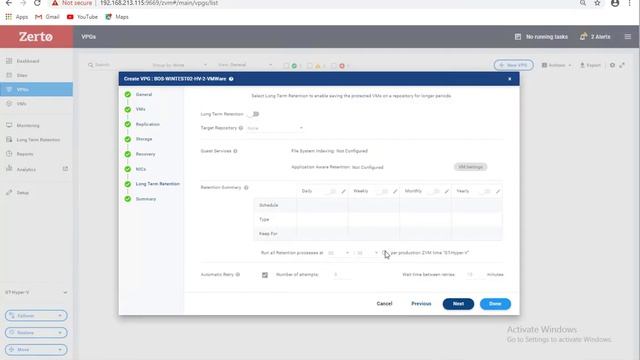Check the green status filter checkbox
The image size is (640, 360).
pyautogui.click(x=286, y=66)
